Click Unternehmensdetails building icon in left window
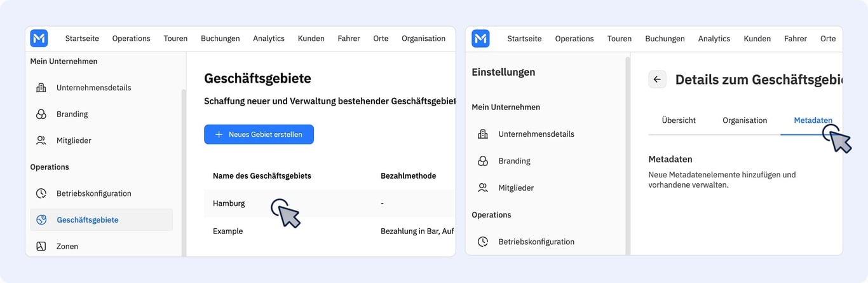 41,88
